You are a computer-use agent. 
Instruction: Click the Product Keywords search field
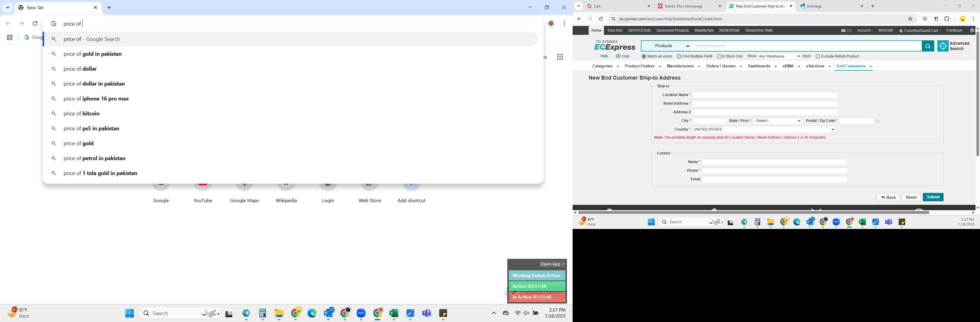click(806, 46)
